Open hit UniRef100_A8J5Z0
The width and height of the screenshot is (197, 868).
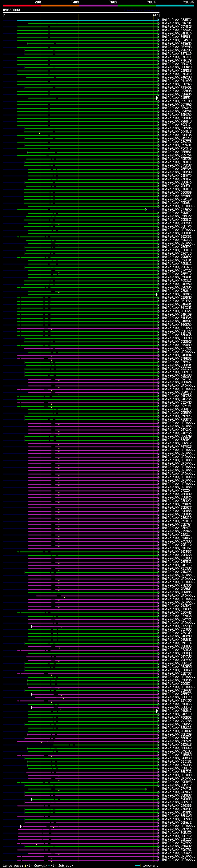tap(177, 20)
